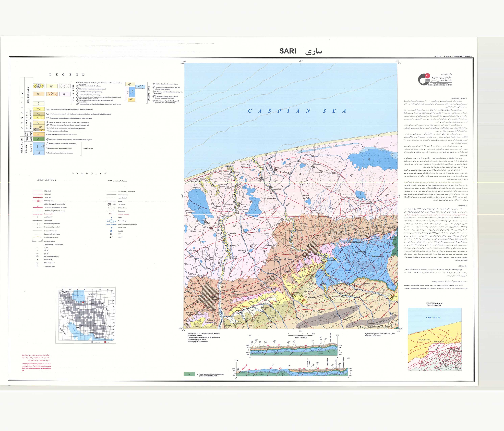Click the Waterfall symbol
Screen dimensions: 504x431
point(111,231)
